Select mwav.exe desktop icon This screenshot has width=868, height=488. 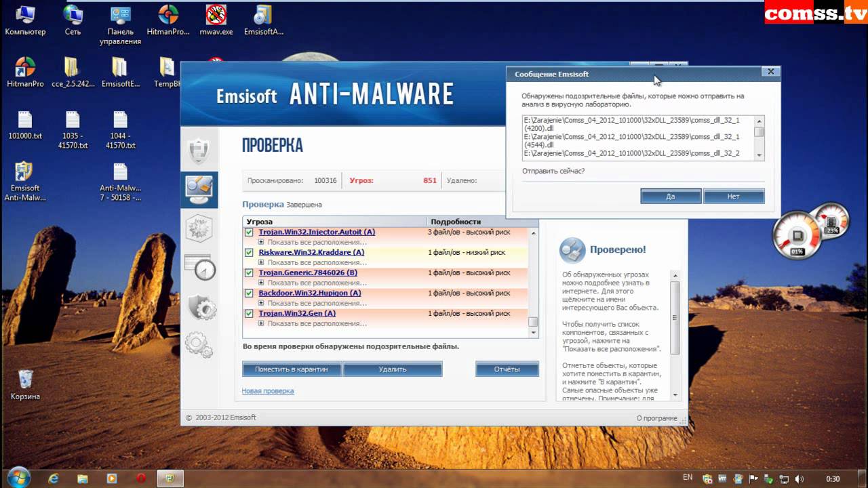pyautogui.click(x=216, y=20)
